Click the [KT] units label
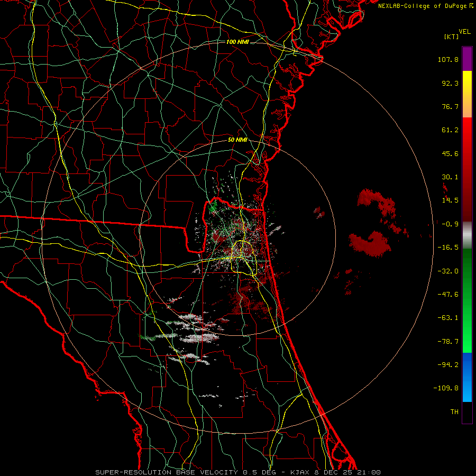The width and height of the screenshot is (476, 476). (x=452, y=36)
